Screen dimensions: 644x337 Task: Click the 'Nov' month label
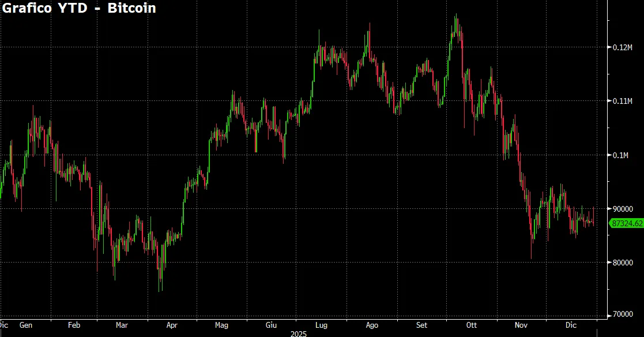(x=521, y=325)
